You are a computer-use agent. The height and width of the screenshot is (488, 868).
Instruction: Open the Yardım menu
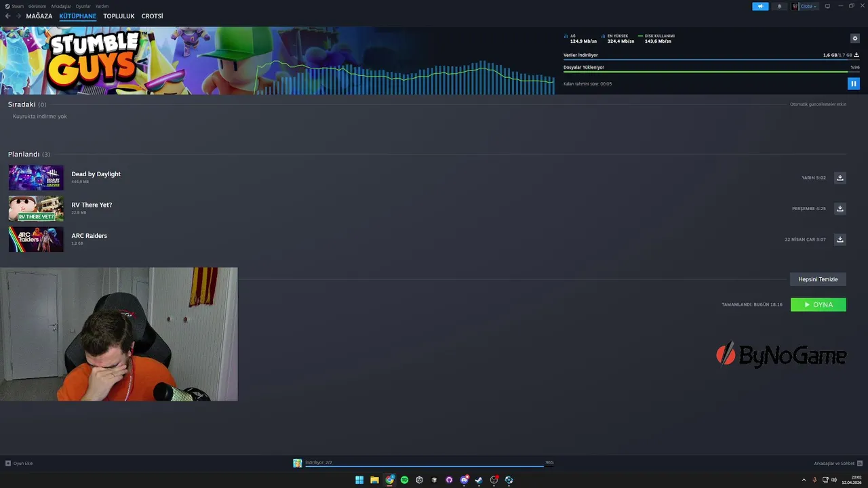point(102,6)
